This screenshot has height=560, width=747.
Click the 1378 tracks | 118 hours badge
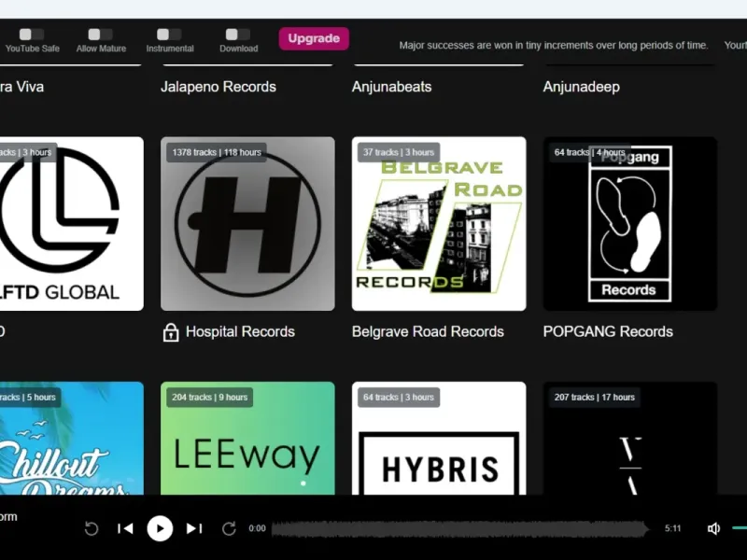(217, 152)
